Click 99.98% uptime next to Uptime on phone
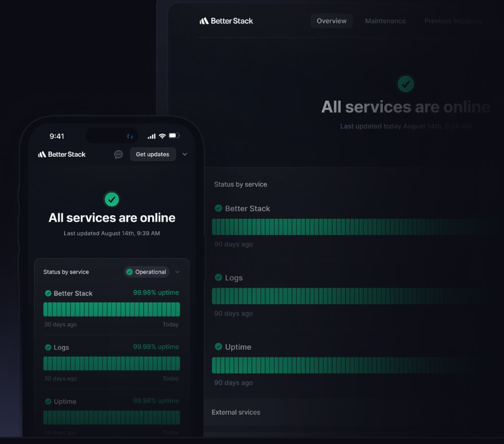The width and height of the screenshot is (504, 444). 156,401
